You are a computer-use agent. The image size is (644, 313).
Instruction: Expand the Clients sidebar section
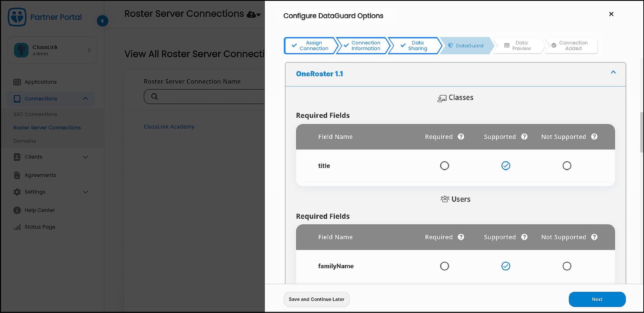point(86,157)
